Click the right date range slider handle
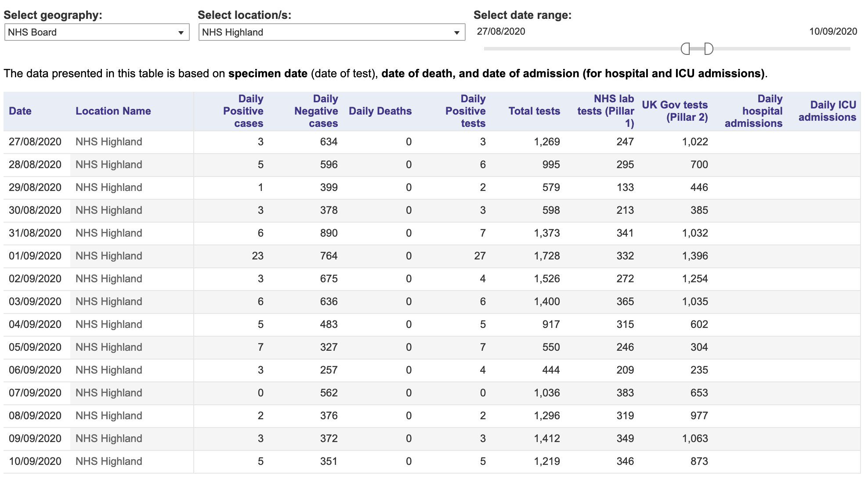This screenshot has width=868, height=482. (x=709, y=49)
